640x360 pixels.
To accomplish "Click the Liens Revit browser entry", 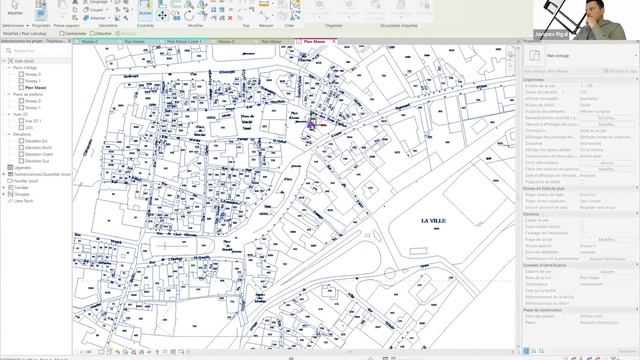I will [x=20, y=201].
